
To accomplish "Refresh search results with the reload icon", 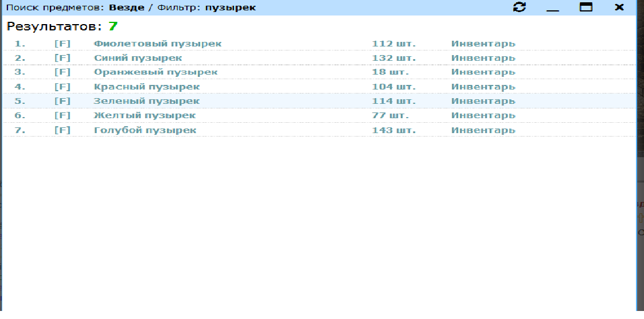I will pyautogui.click(x=520, y=7).
